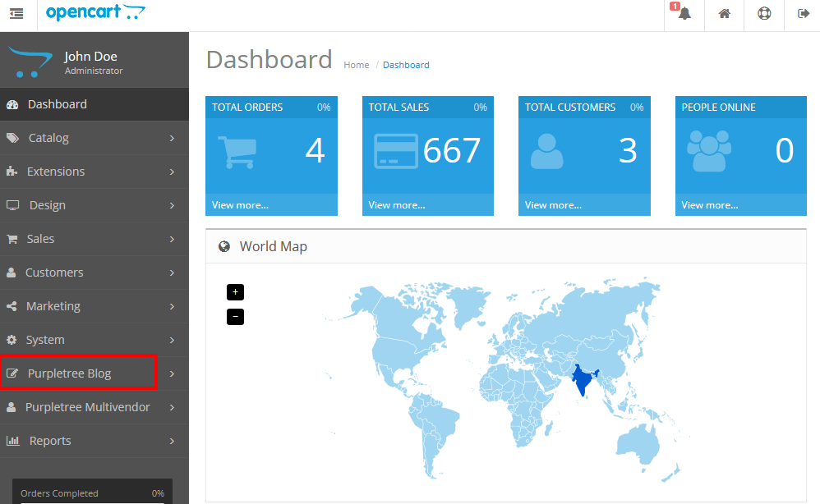This screenshot has height=504, width=820.
Task: Click the Design monitor icon
Action: 12,205
